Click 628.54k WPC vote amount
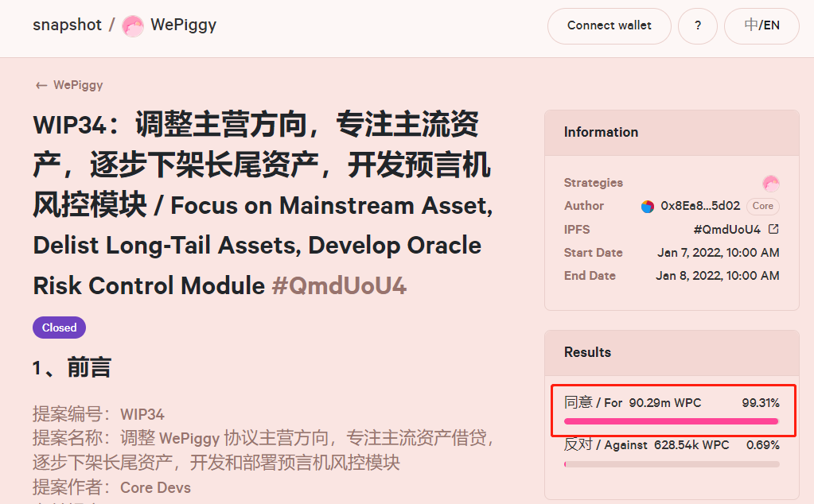The width and height of the screenshot is (814, 504). [x=691, y=445]
